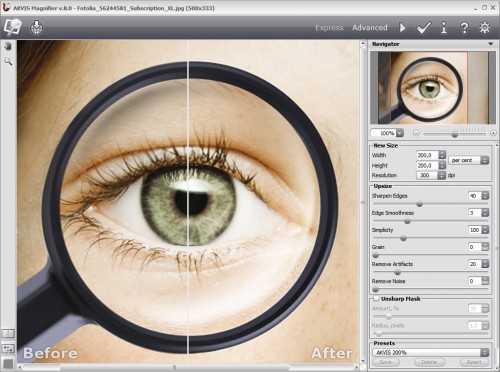500x372 pixels.
Task: Click the Edge Smoothness value field showing 3
Action: coord(475,213)
